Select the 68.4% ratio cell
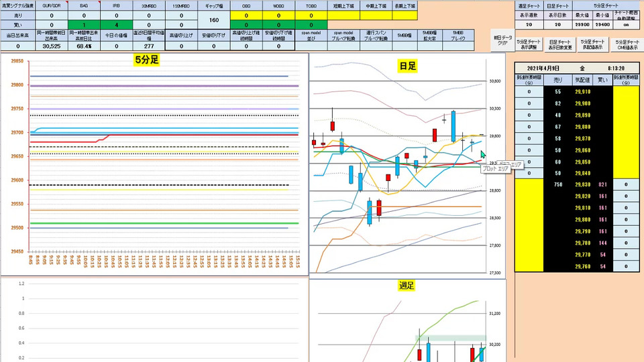Image resolution: width=644 pixels, height=362 pixels. tap(84, 46)
